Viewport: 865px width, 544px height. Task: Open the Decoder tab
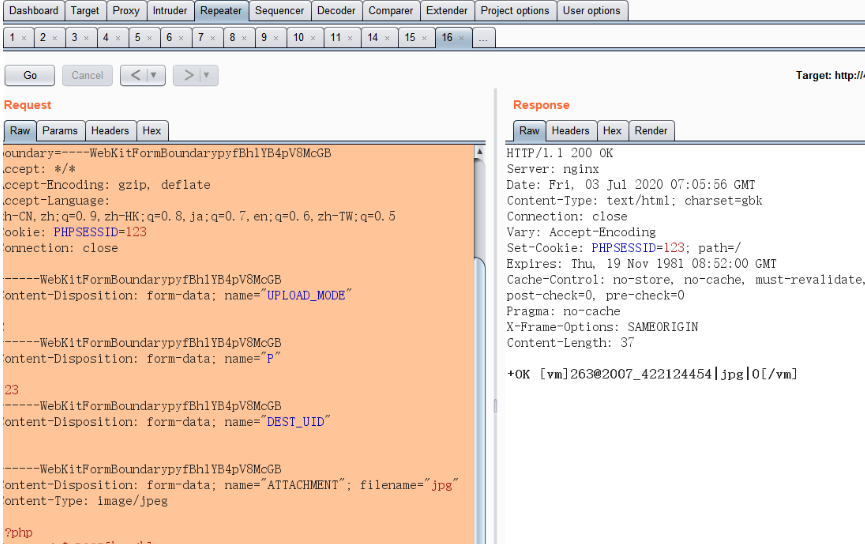click(336, 10)
